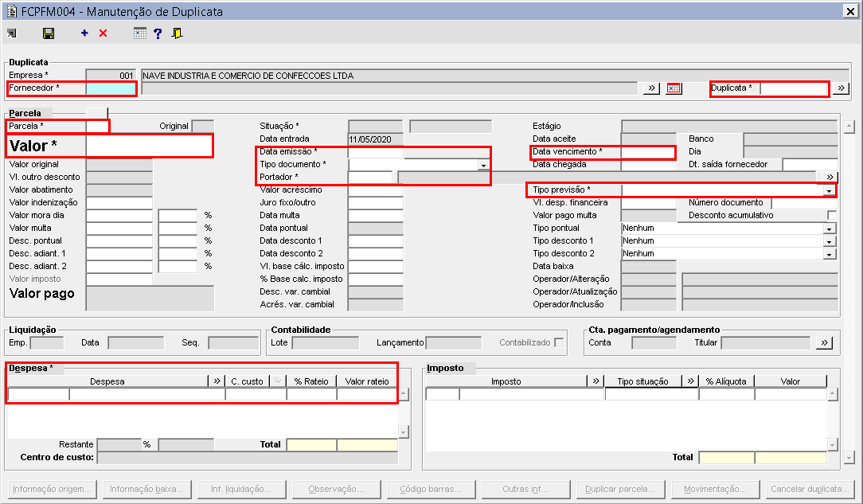Open the Tipo documento dropdown
The width and height of the screenshot is (863, 504).
482,165
